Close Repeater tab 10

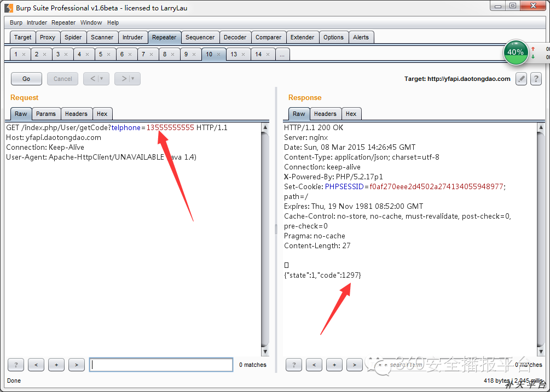click(x=218, y=54)
